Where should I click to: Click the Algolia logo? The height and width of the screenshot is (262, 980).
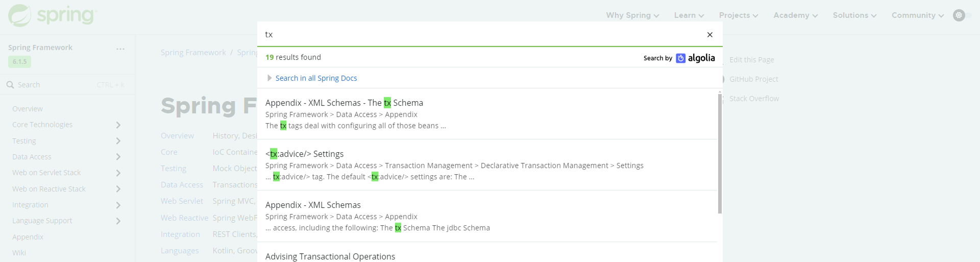coord(695,58)
